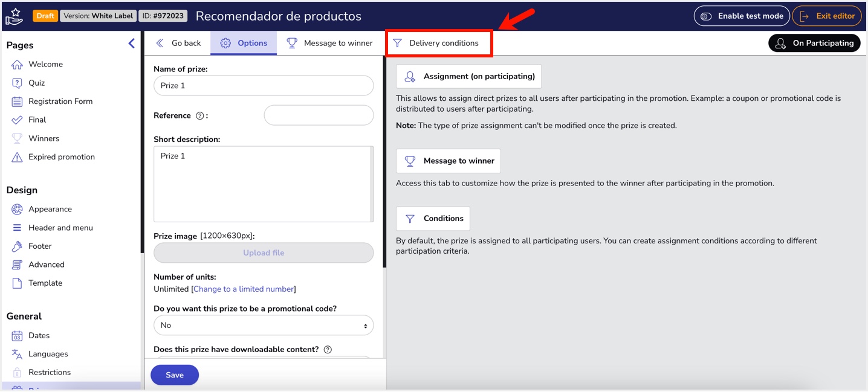
Task: Click the Restrictions lock icon
Action: [x=18, y=372]
